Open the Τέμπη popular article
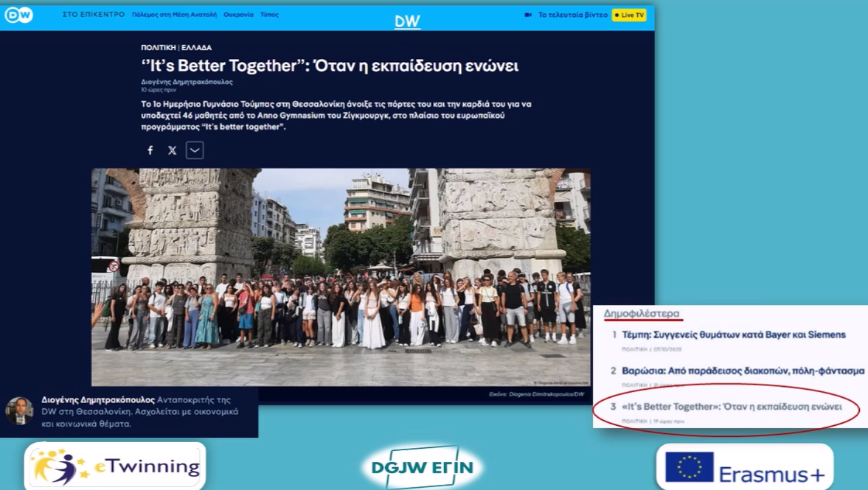The width and height of the screenshot is (868, 490). click(x=733, y=335)
